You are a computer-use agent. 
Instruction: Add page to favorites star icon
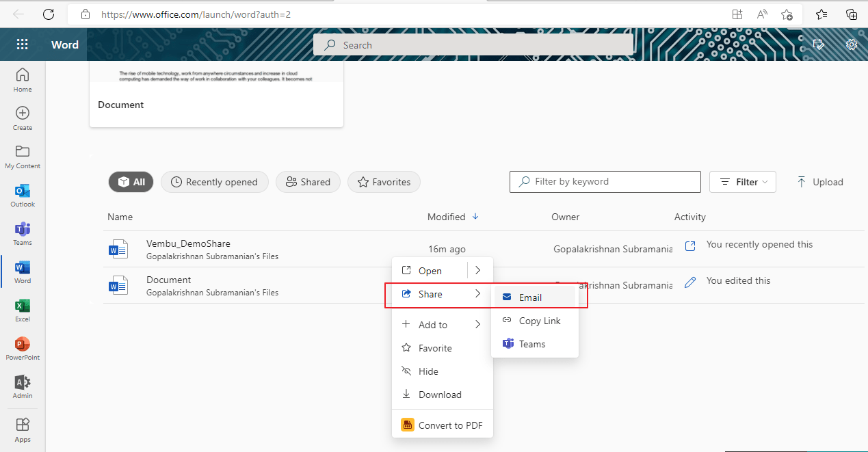pos(787,14)
